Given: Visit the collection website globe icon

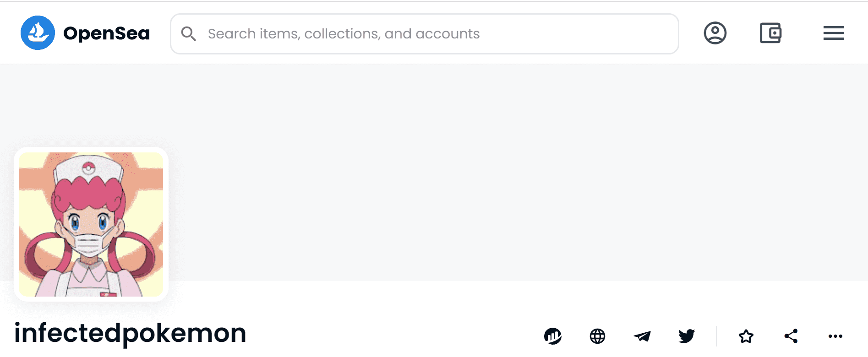Looking at the screenshot, I should (x=597, y=336).
